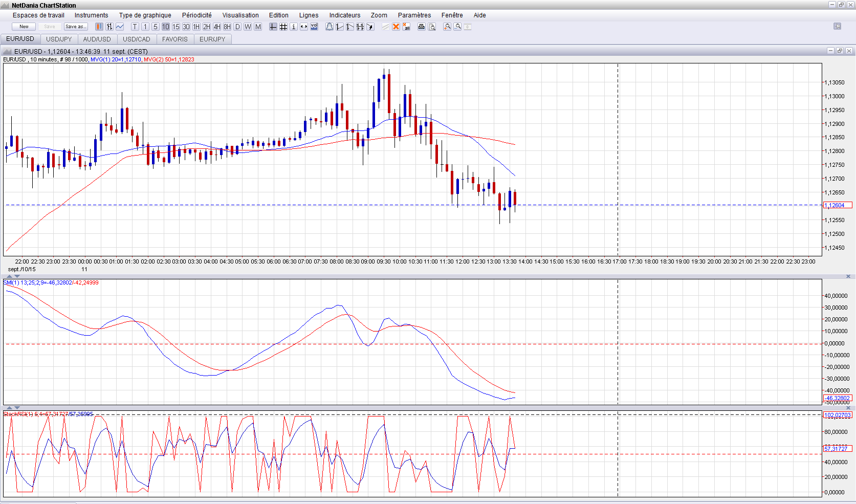Toggle the D daily timeframe button
Screen dimensions: 856x504
tap(237, 27)
